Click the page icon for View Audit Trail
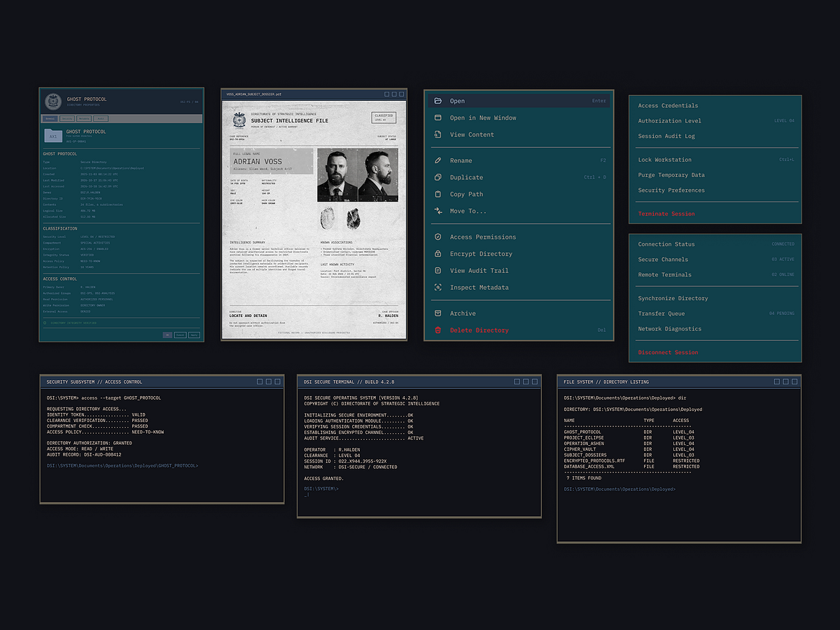This screenshot has height=630, width=840. click(438, 270)
